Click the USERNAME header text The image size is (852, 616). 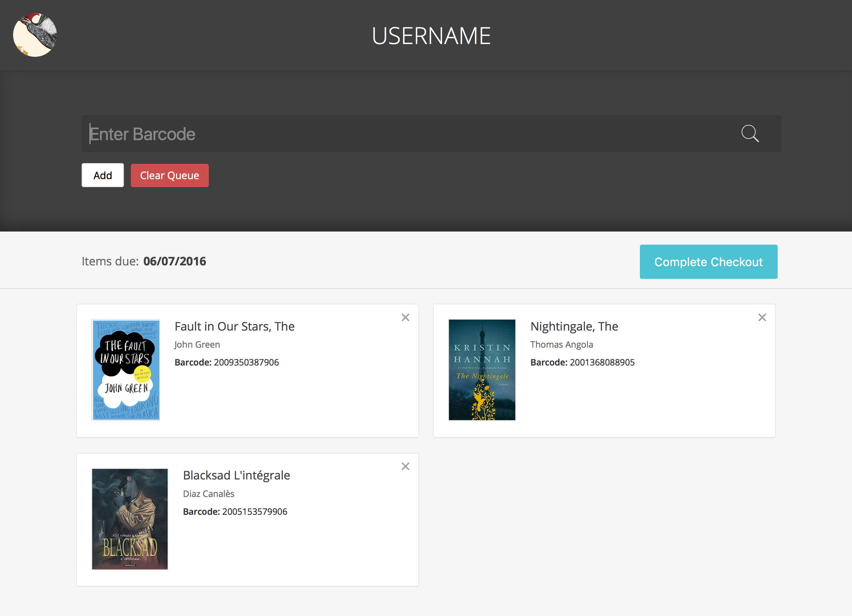tap(431, 36)
